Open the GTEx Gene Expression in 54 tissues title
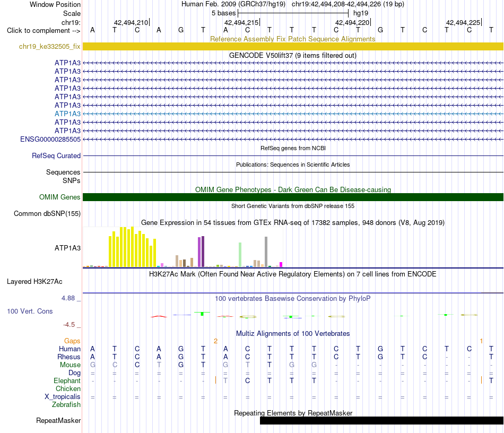This screenshot has width=504, height=433. 293,222
